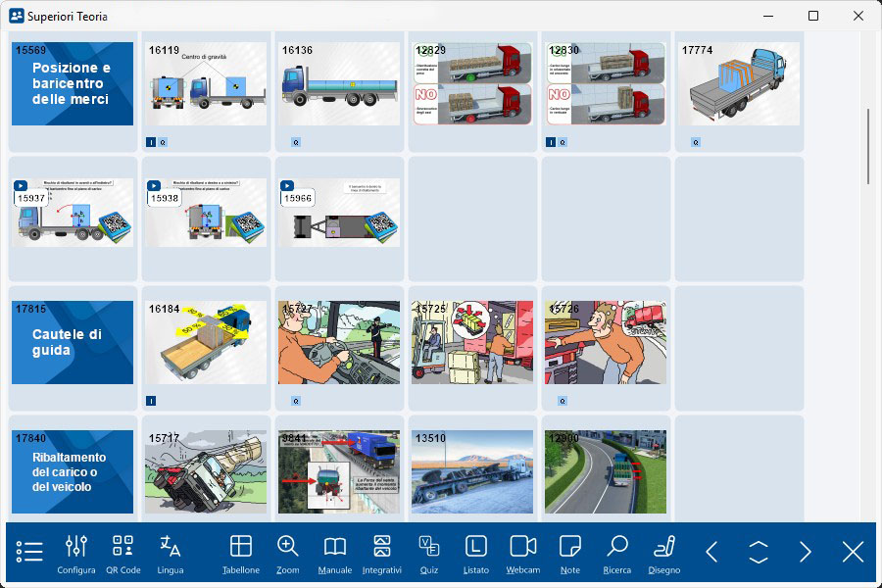Open the Note sticky notes
The width and height of the screenshot is (882, 588).
point(570,554)
